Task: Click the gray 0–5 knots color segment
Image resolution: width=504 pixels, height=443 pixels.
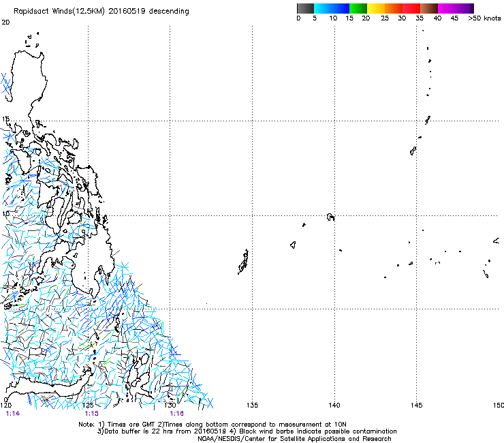Action: tap(305, 8)
